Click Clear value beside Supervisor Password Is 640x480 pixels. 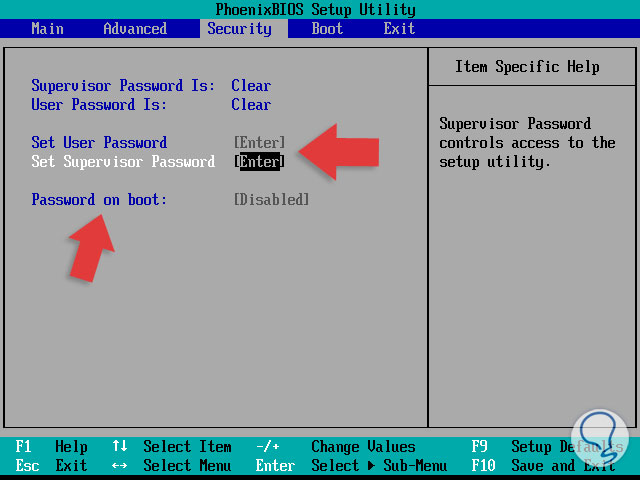pyautogui.click(x=251, y=86)
